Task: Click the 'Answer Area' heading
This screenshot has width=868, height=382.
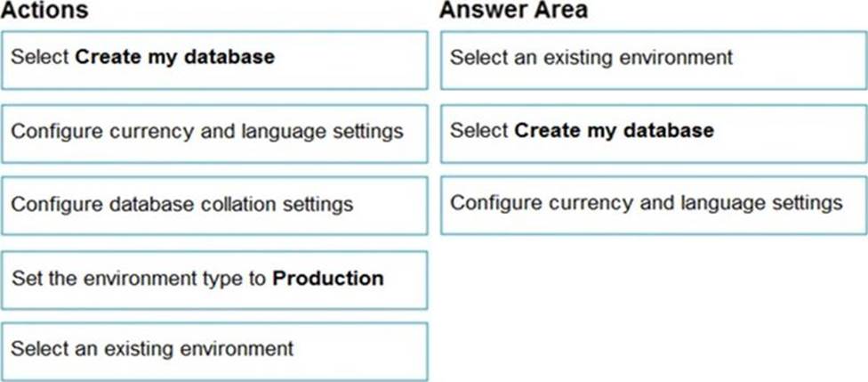Action: point(513,11)
